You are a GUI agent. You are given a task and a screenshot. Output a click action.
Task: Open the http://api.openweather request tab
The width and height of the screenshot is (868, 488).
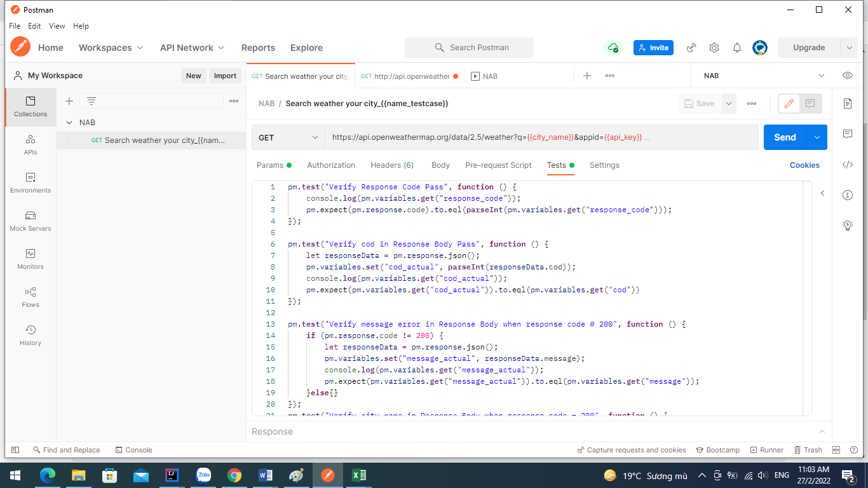tap(410, 76)
